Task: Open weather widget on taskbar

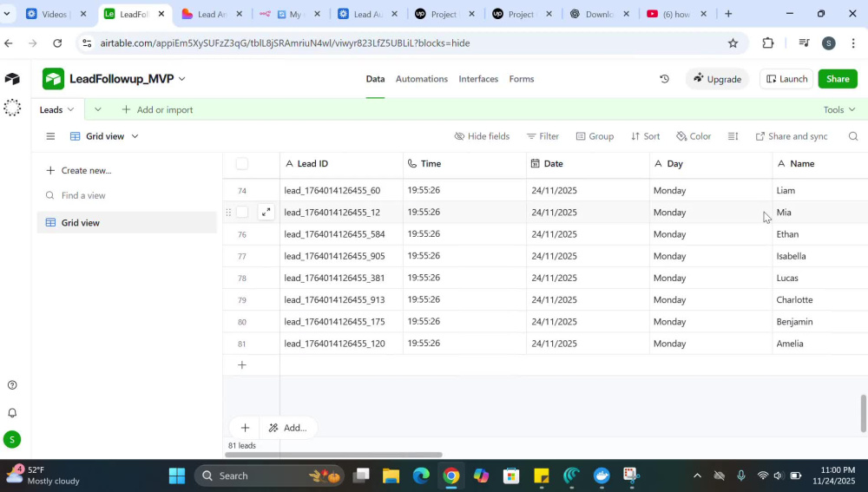Action: pyautogui.click(x=42, y=476)
